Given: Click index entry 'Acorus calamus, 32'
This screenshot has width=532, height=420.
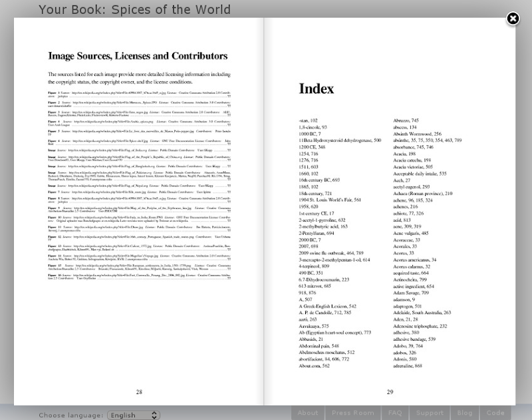Looking at the screenshot, I should click(x=412, y=266).
